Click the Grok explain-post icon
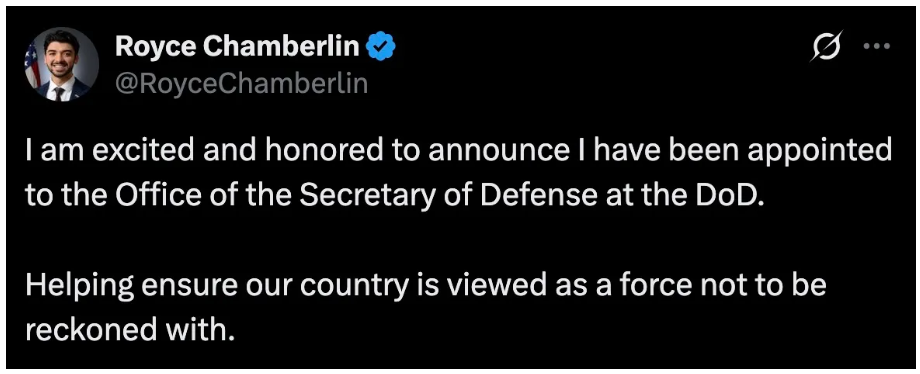Image resolution: width=920 pixels, height=374 pixels. pos(826,45)
